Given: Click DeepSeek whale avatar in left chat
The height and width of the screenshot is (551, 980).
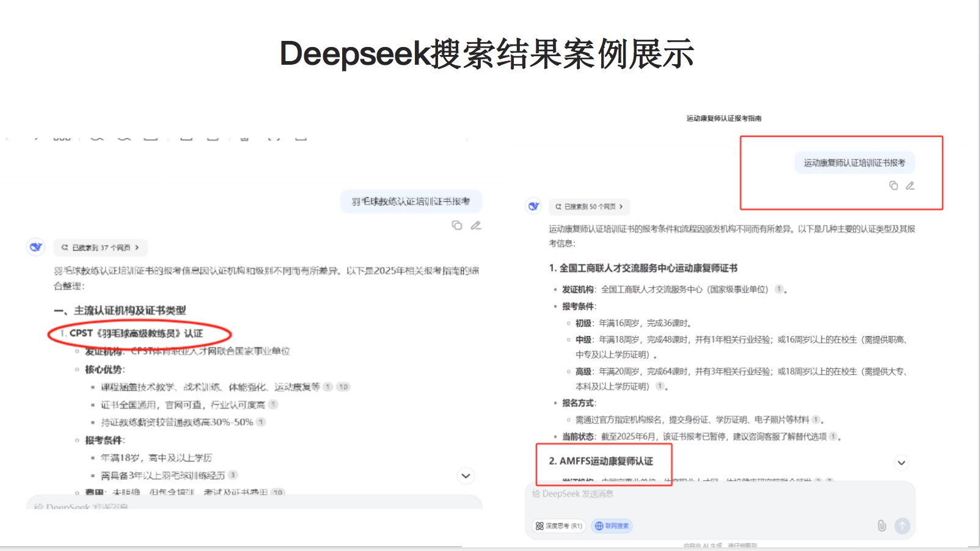Looking at the screenshot, I should point(36,247).
